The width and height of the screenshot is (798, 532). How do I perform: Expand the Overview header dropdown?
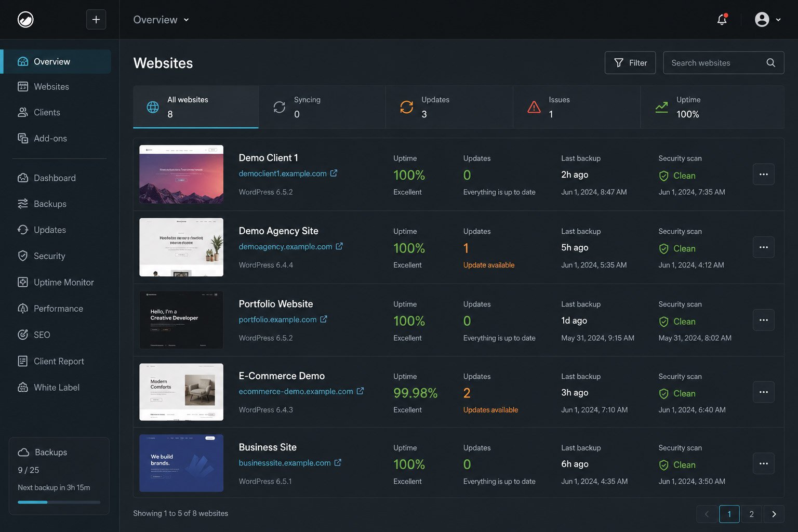point(161,20)
